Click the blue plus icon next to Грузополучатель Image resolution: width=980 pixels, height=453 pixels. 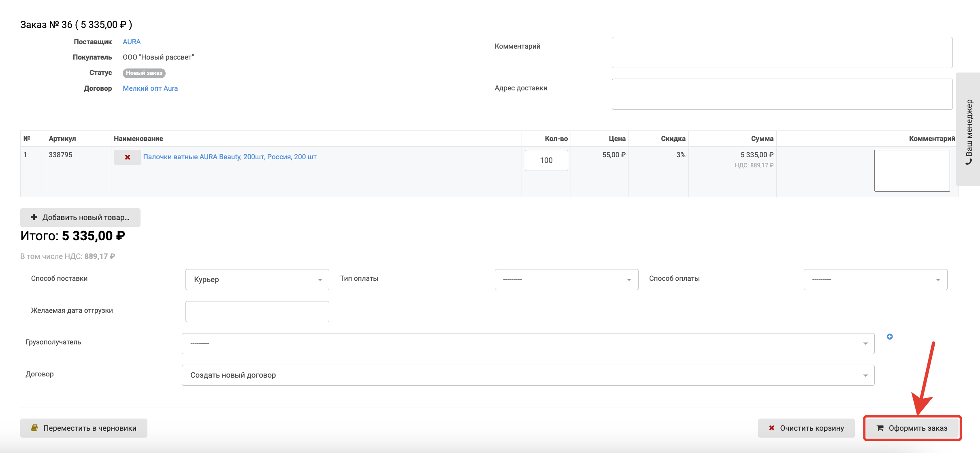[890, 337]
